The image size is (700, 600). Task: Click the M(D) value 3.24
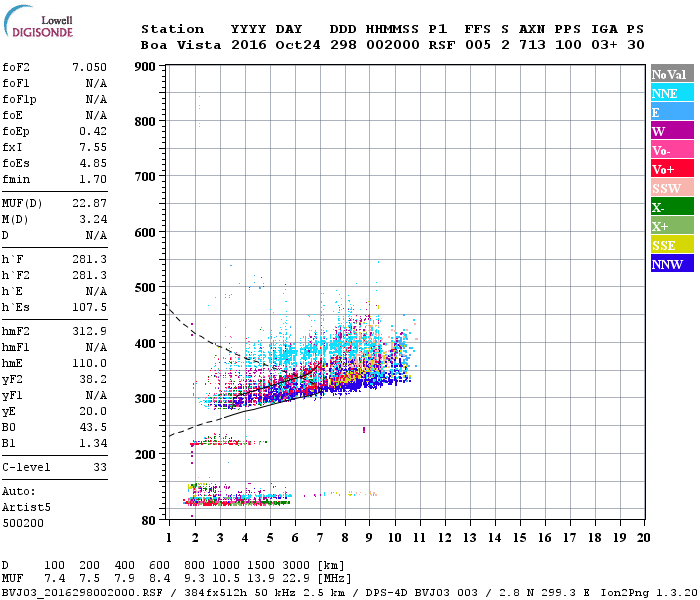click(x=93, y=220)
